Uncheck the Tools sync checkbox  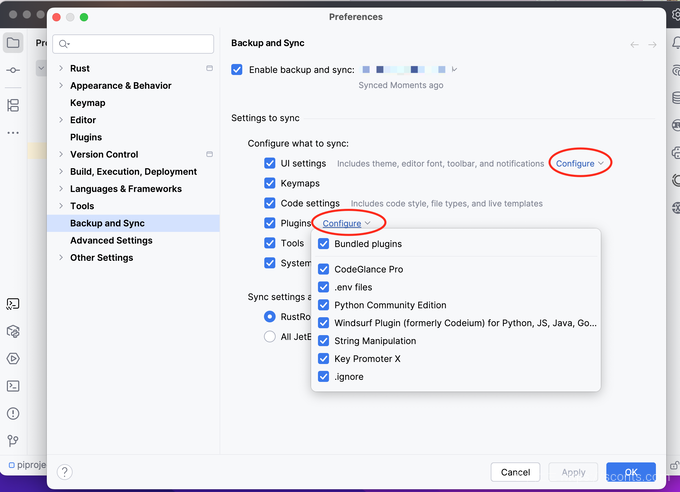point(270,243)
